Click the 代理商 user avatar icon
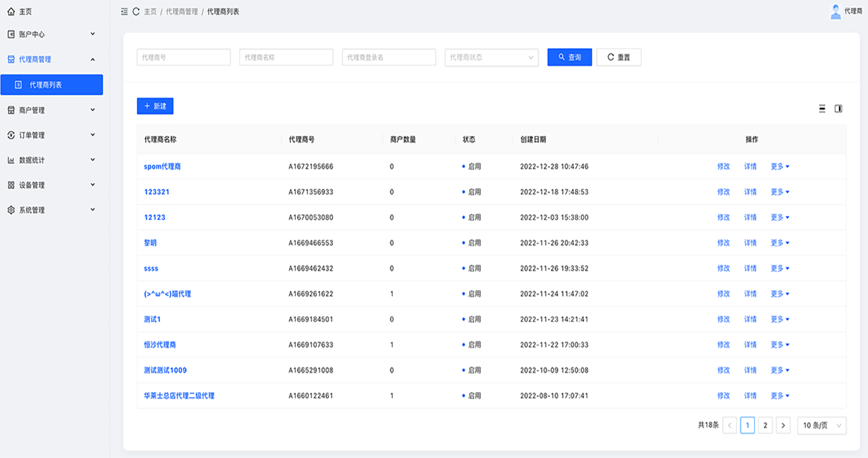This screenshot has height=458, width=868. pos(835,12)
